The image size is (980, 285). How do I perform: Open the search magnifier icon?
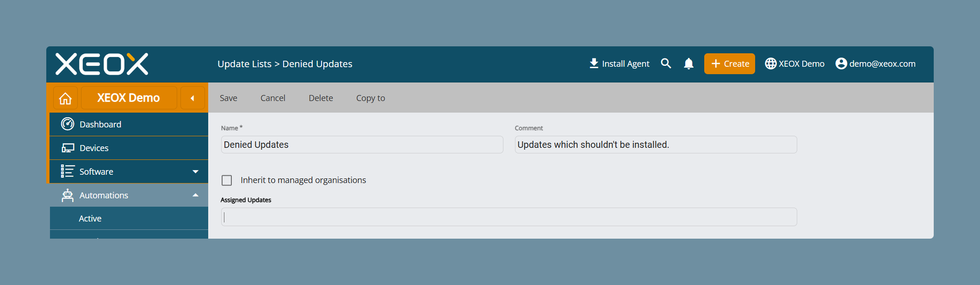666,63
